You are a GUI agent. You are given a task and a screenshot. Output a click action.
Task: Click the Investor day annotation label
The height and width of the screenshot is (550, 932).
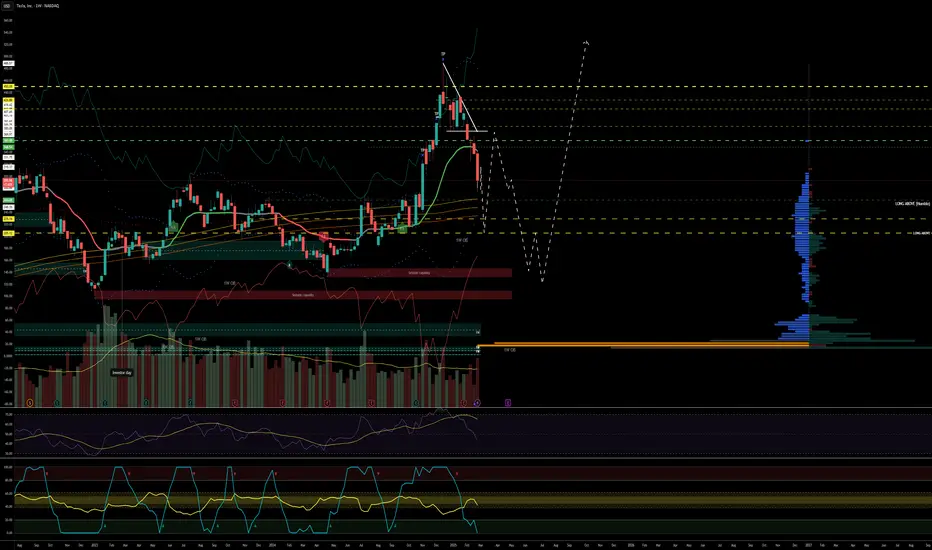(122, 373)
